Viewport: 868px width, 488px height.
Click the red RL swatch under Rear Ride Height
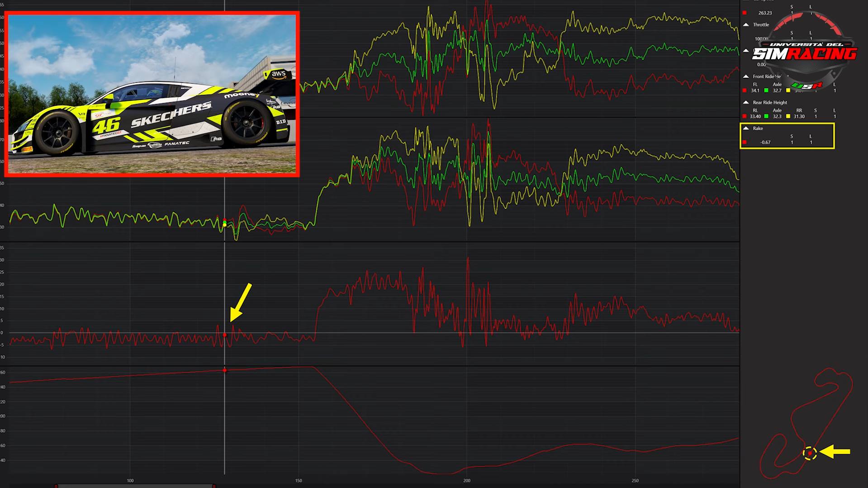tap(745, 115)
